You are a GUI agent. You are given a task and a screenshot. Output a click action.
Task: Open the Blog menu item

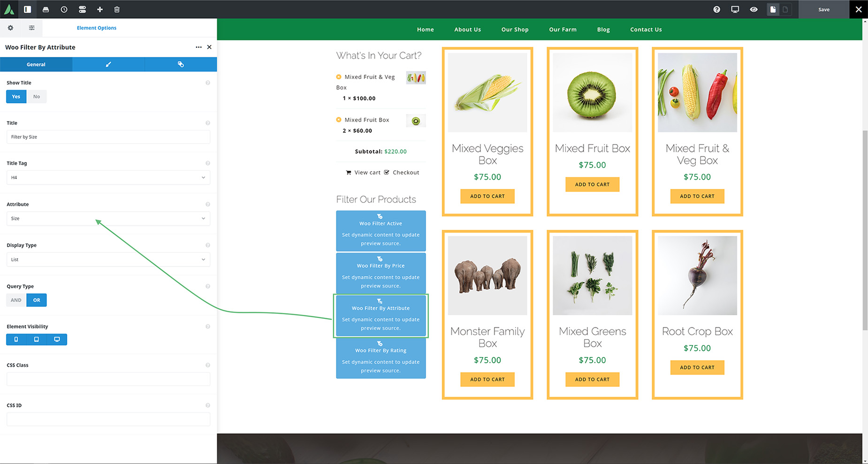click(603, 29)
